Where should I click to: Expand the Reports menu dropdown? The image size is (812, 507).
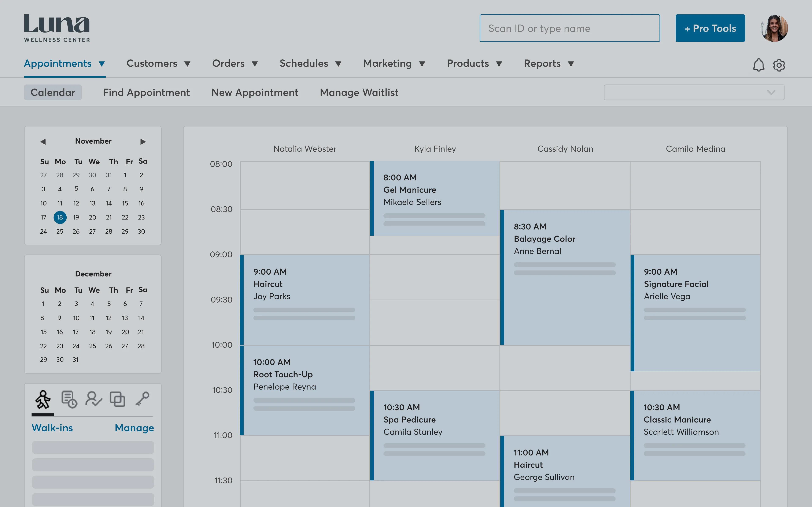549,64
